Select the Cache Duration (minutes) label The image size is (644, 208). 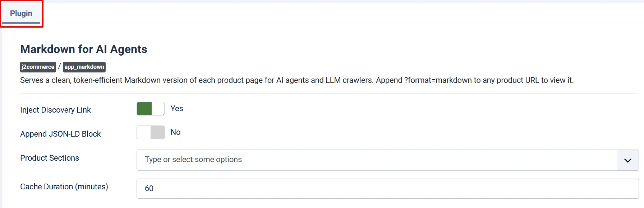tap(64, 187)
